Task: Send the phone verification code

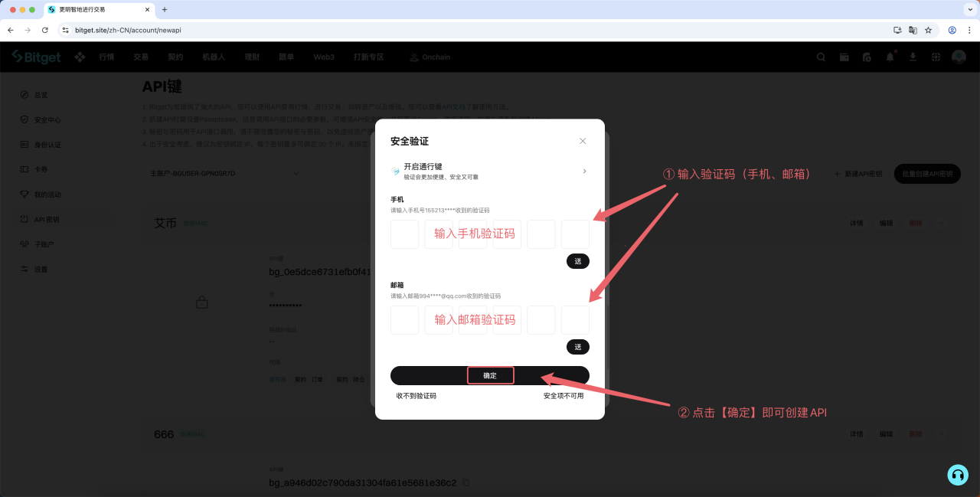Action: [x=578, y=261]
